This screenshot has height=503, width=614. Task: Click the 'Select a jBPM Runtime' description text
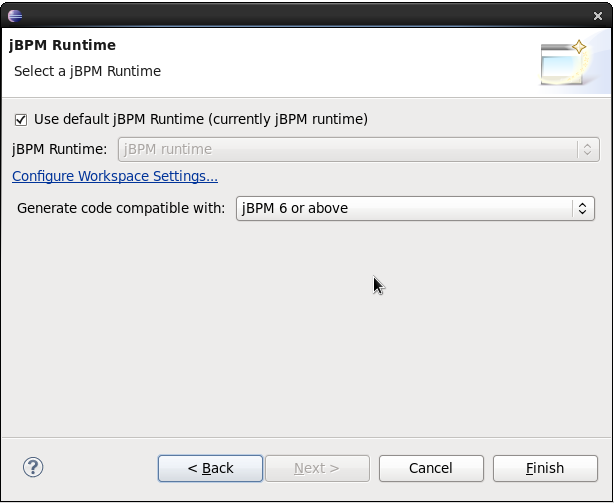[x=87, y=71]
